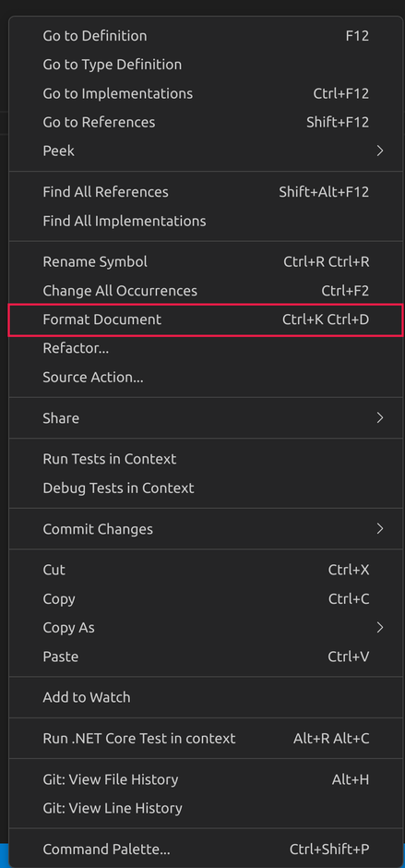
Task: Choose Find All Implementations
Action: 206,221
